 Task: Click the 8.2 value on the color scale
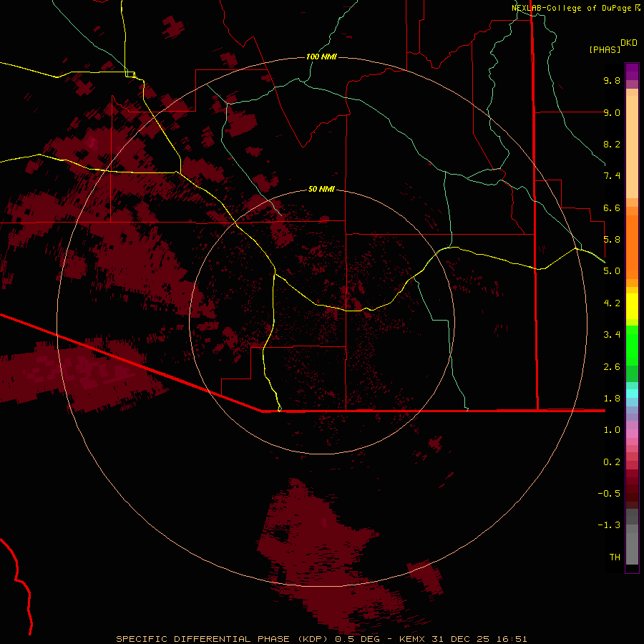(612, 144)
